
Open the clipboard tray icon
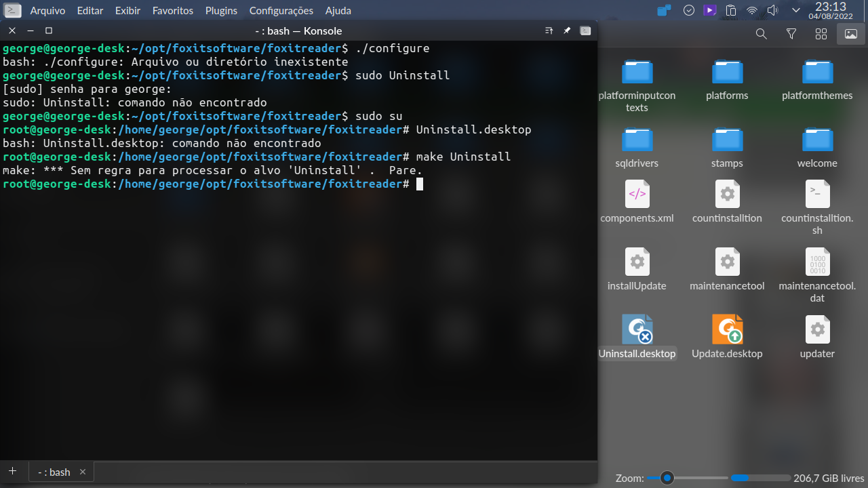pos(730,10)
